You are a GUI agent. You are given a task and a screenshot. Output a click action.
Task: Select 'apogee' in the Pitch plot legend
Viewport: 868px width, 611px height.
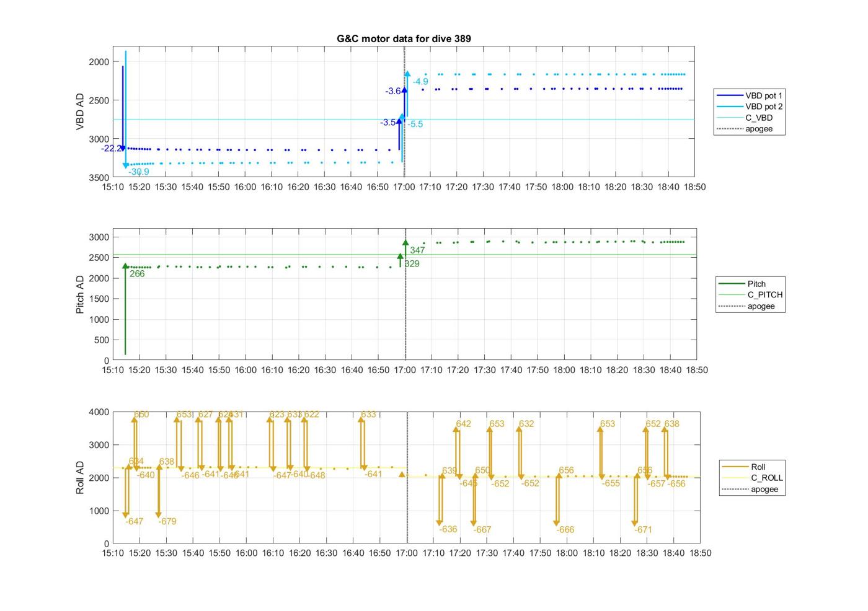(746, 306)
